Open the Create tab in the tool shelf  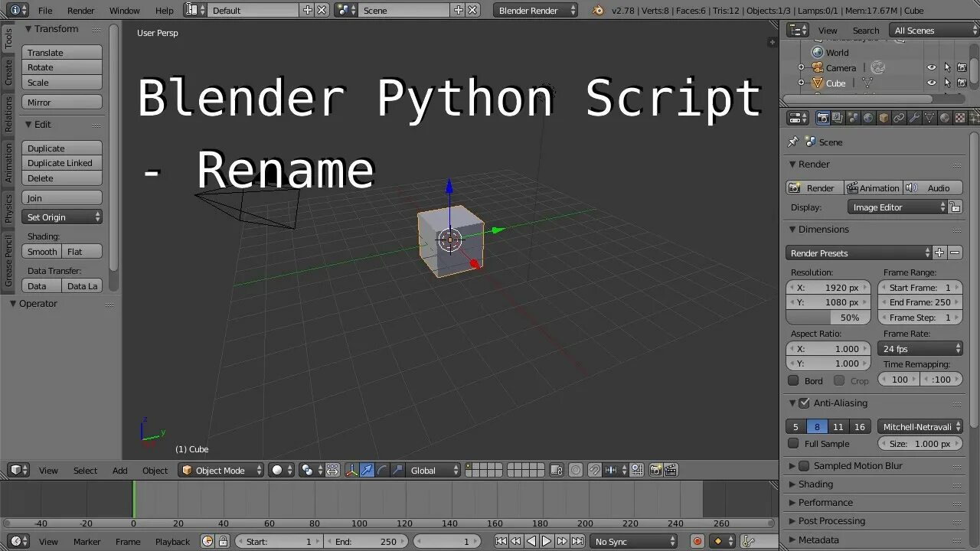point(8,72)
